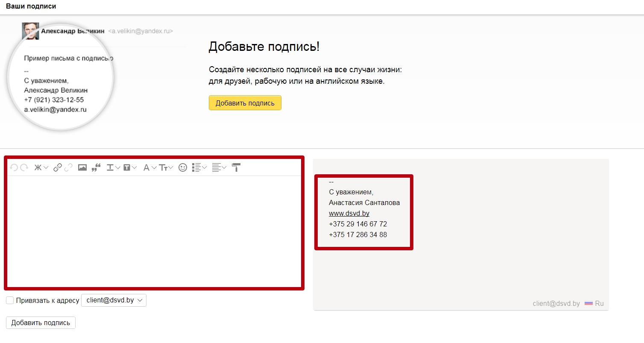
Task: Click the clear formatting paint roller icon
Action: tap(236, 167)
